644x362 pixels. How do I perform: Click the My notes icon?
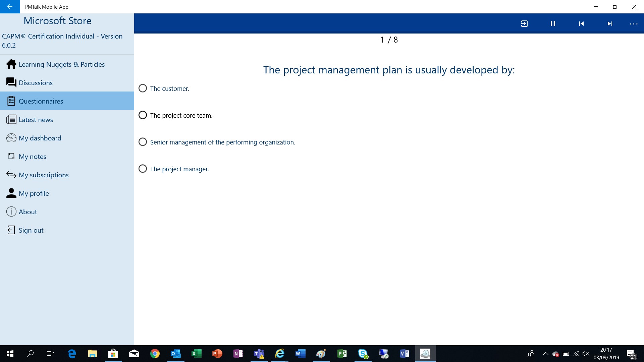click(11, 156)
